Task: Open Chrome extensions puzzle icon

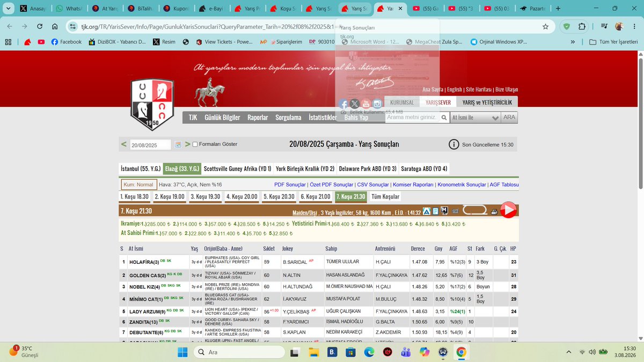Action: click(582, 26)
